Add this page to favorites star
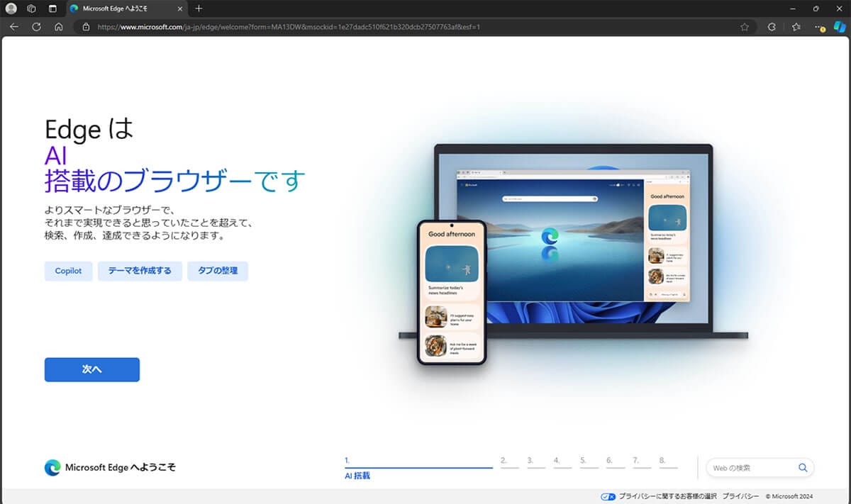851x504 pixels. pyautogui.click(x=745, y=27)
